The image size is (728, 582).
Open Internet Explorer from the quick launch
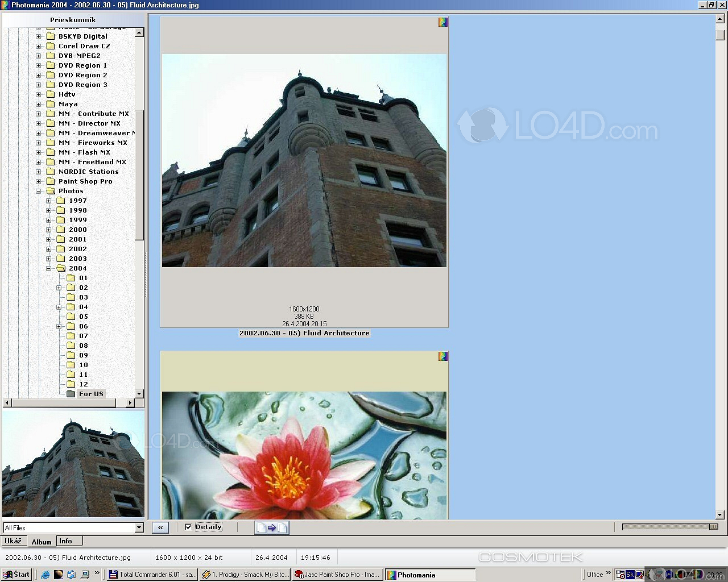(x=46, y=575)
